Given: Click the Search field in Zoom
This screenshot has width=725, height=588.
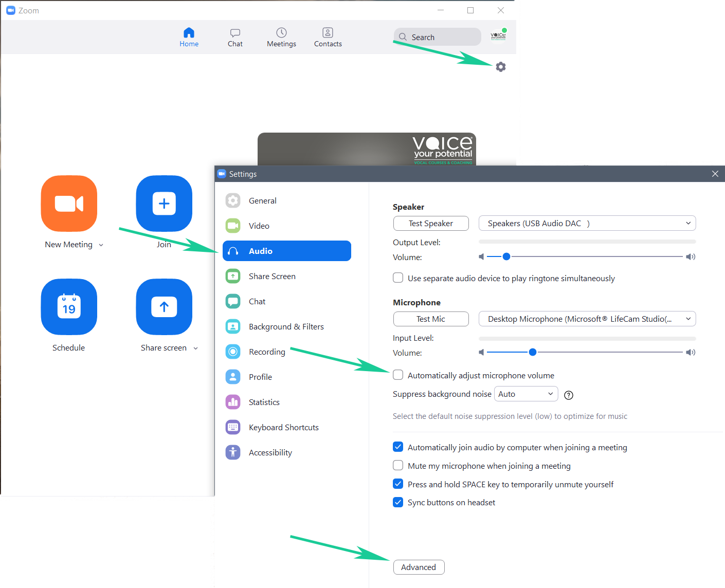Looking at the screenshot, I should 438,37.
